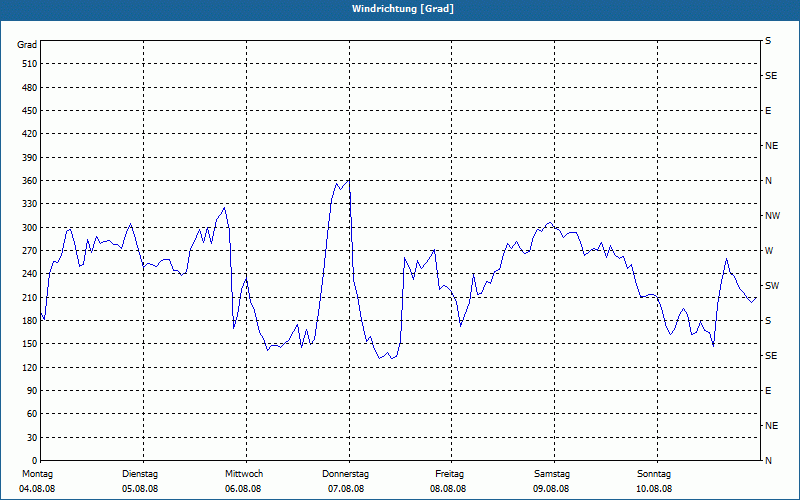This screenshot has height=500, width=800.
Task: Select the 360 degree axis label
Action: click(29, 181)
